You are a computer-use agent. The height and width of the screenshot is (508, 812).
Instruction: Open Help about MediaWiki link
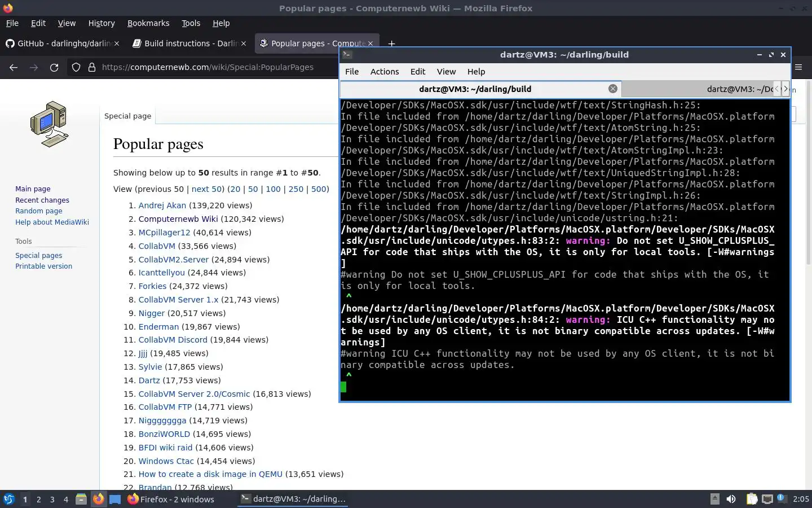click(x=52, y=222)
